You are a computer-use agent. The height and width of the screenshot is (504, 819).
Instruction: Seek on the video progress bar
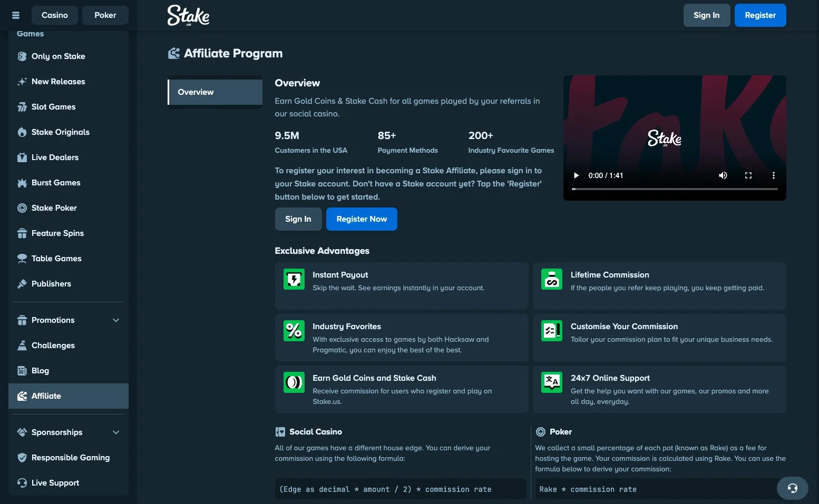coord(675,189)
